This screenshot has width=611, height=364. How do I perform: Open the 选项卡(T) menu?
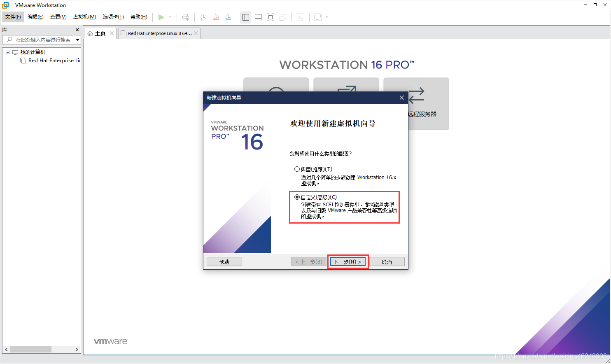click(113, 17)
